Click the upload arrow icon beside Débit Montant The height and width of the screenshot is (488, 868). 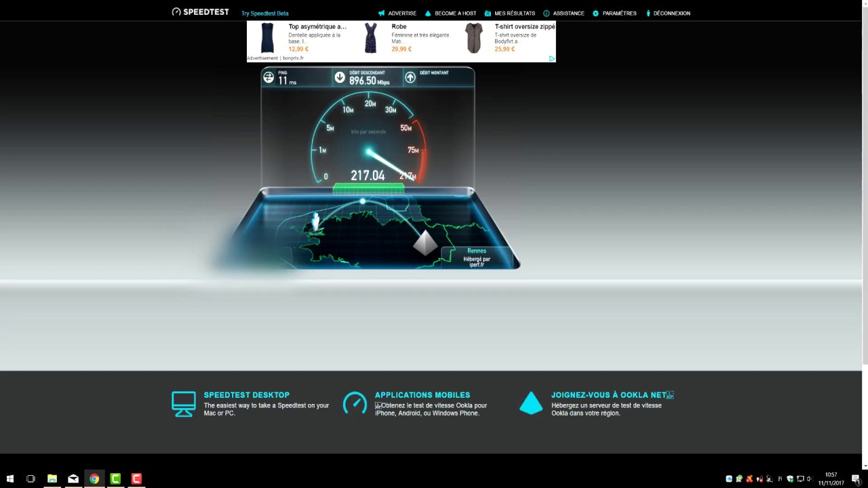click(x=410, y=77)
